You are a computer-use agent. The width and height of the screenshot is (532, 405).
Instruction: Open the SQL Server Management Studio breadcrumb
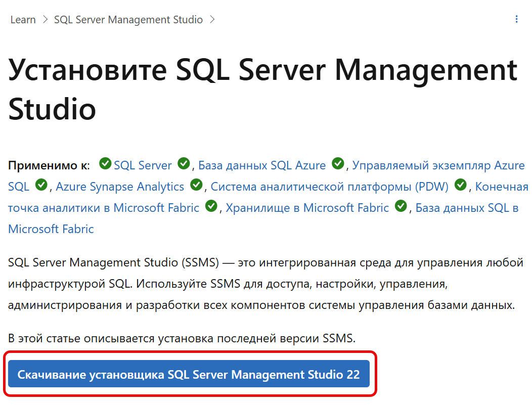pyautogui.click(x=128, y=20)
